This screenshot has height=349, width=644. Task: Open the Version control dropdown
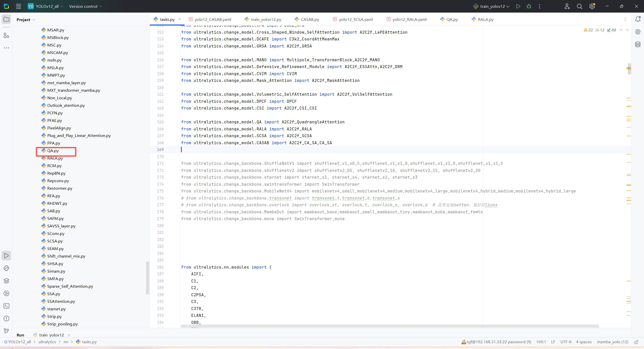[86, 6]
